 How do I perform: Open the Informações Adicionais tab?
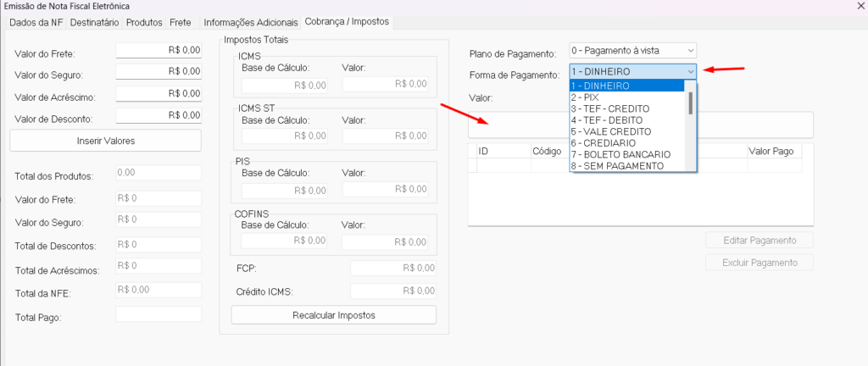coord(251,21)
